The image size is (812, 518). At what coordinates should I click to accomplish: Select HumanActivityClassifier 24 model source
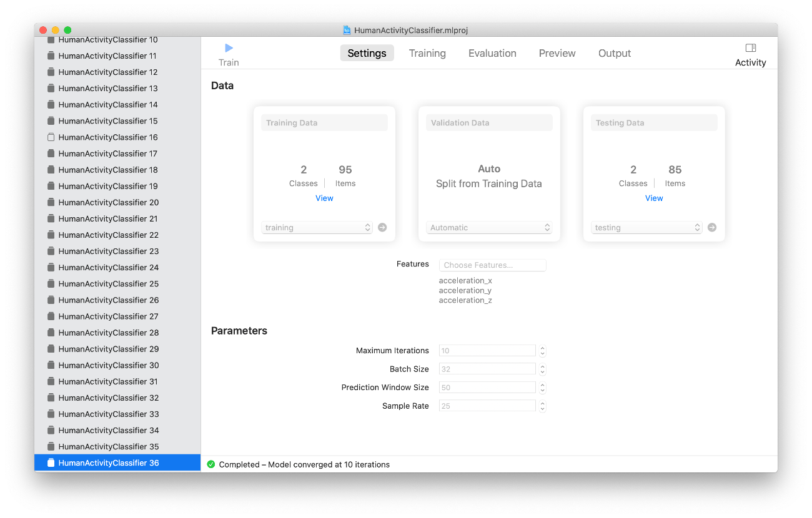point(117,268)
